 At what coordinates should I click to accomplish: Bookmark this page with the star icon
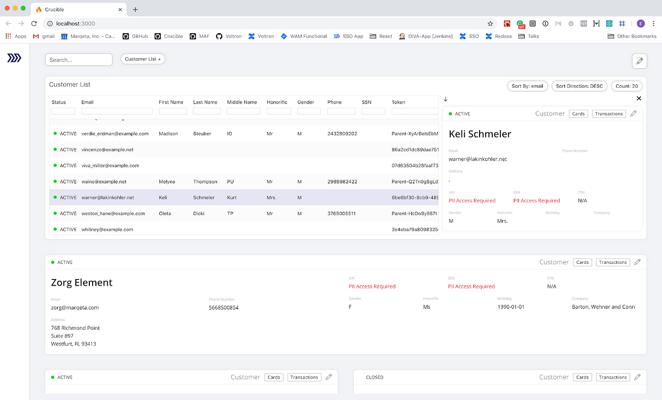(x=490, y=23)
